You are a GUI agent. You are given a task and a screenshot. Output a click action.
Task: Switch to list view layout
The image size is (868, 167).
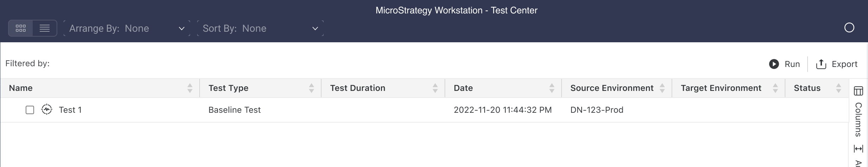point(45,28)
